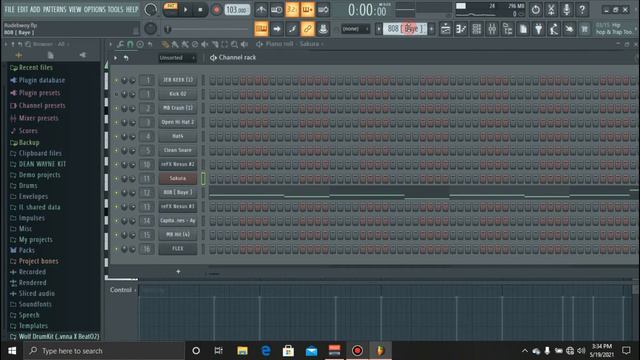Add a new channel with plus button
The width and height of the screenshot is (640, 360).
[178, 271]
